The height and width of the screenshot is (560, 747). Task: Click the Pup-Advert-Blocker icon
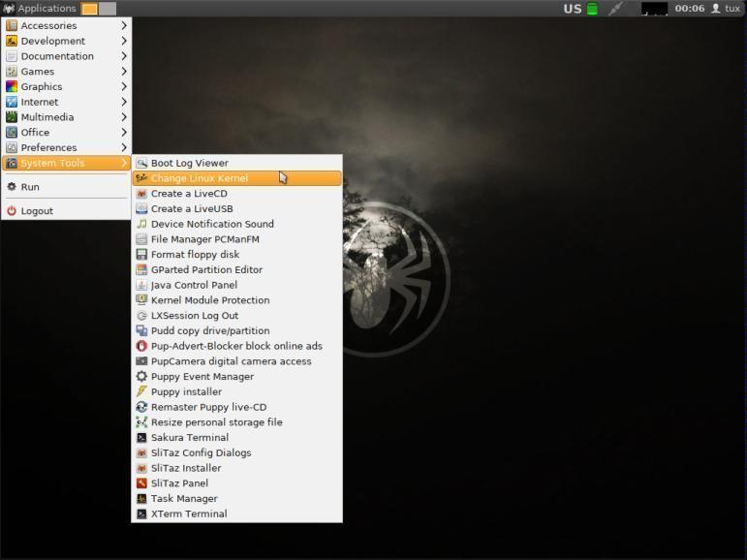141,346
